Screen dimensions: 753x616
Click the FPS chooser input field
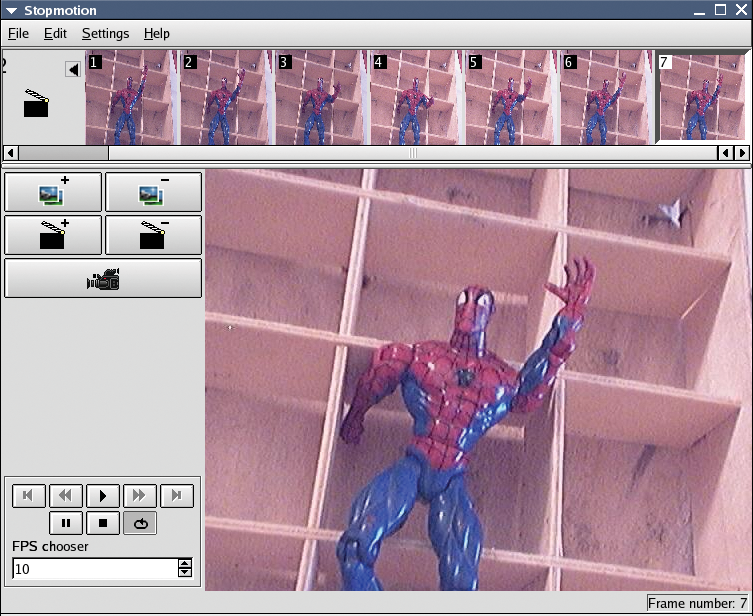pos(95,569)
